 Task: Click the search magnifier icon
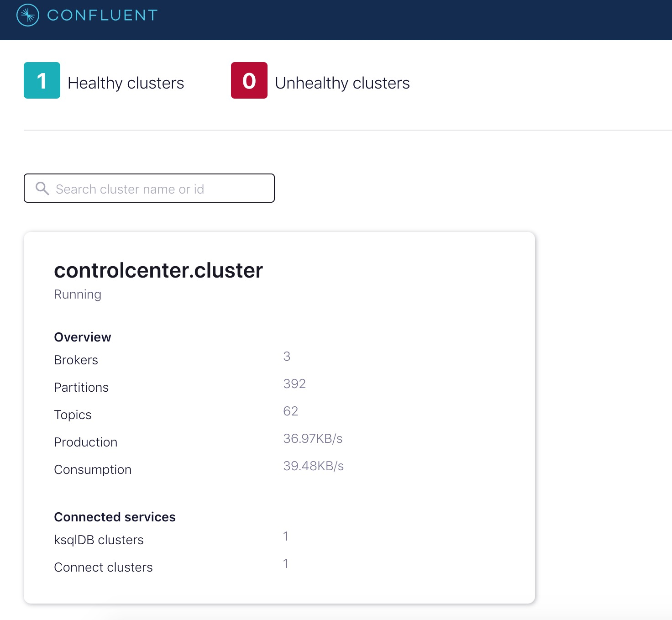coord(42,188)
